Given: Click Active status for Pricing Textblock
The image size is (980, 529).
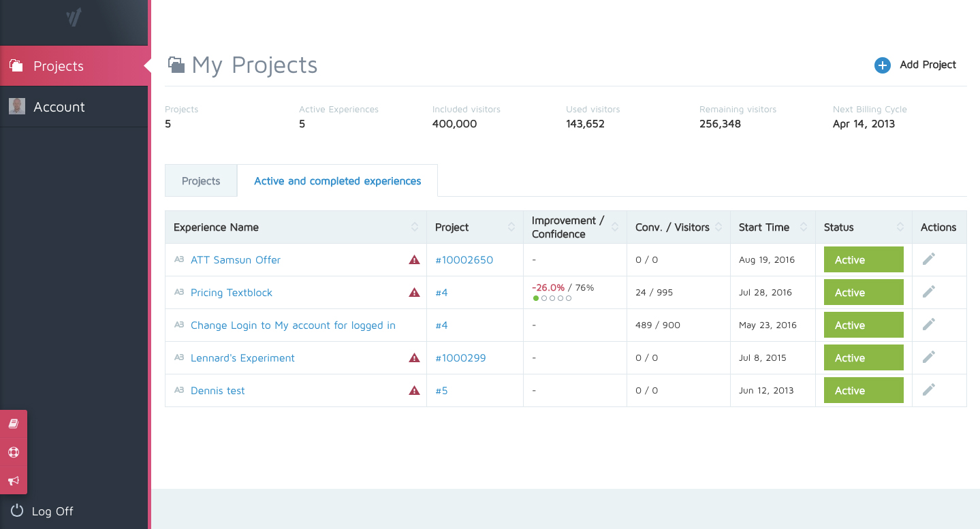Looking at the screenshot, I should point(864,293).
